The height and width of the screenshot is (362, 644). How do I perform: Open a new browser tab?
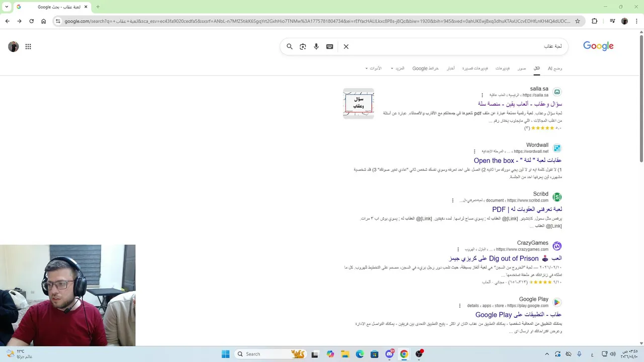coord(98,7)
